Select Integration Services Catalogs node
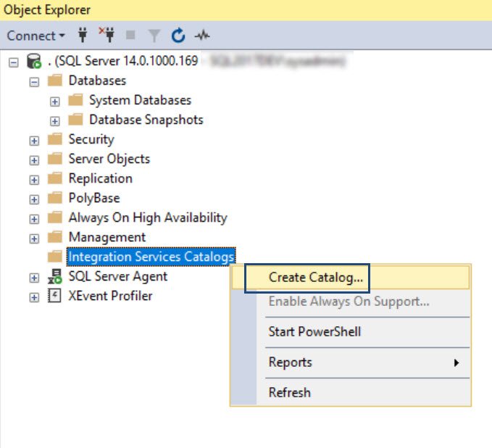The width and height of the screenshot is (492, 448). point(151,257)
